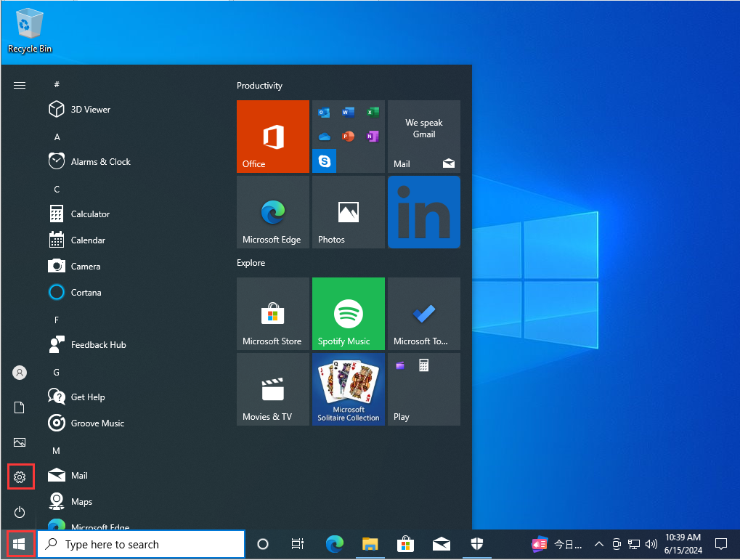The width and height of the screenshot is (740, 560).
Task: Open the Microsoft To Do tile
Action: [424, 314]
